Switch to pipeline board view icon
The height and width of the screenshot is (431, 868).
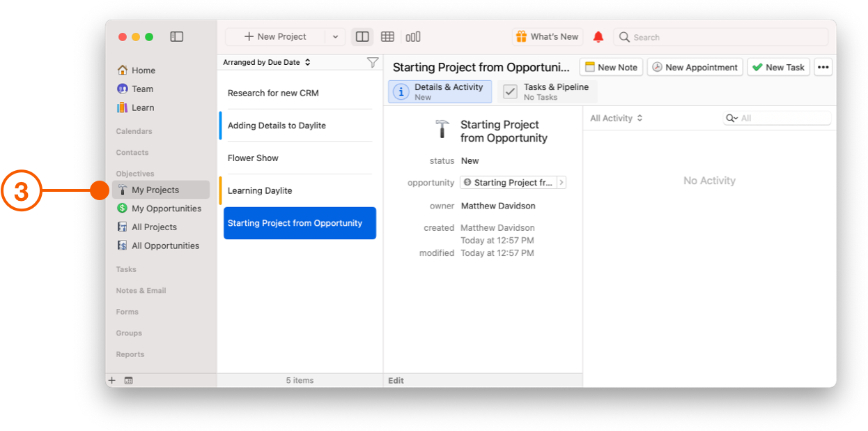(x=412, y=36)
